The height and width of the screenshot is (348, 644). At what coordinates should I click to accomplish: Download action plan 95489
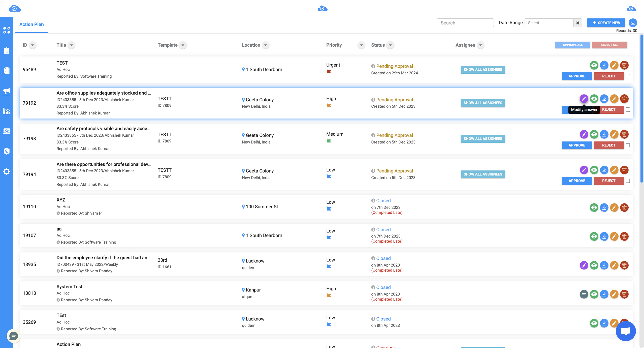pyautogui.click(x=604, y=65)
